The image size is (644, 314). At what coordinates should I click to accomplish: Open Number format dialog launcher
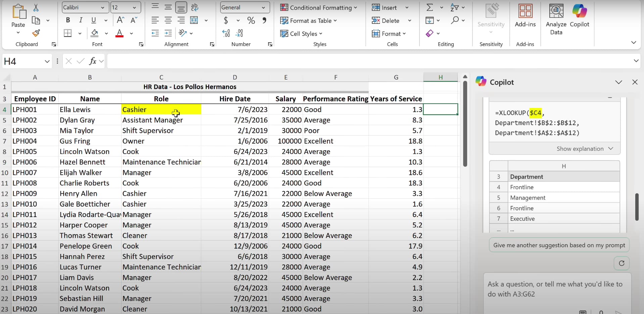click(x=270, y=44)
